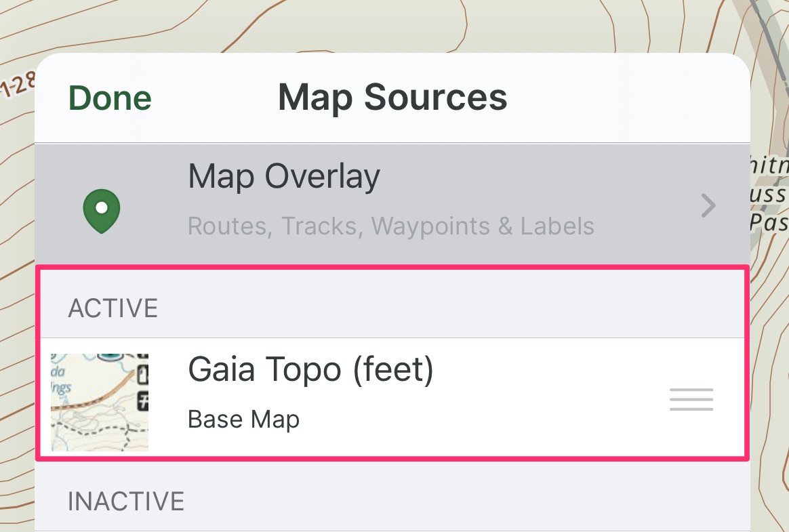
Task: Tap the green Done button
Action: 110,98
